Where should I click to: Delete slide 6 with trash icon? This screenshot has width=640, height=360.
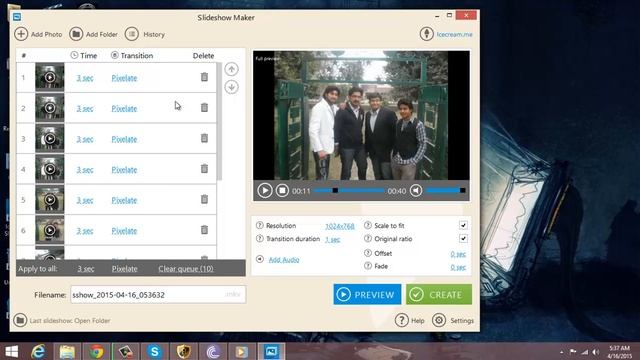tap(204, 230)
